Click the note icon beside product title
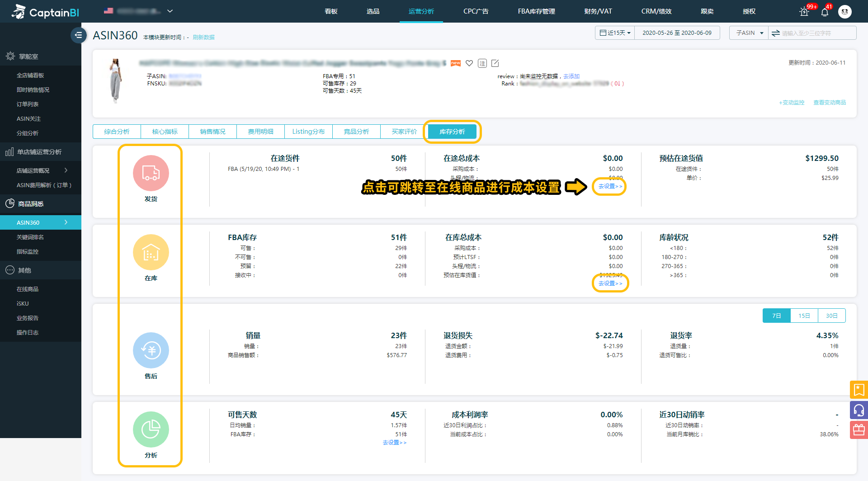 tap(482, 63)
